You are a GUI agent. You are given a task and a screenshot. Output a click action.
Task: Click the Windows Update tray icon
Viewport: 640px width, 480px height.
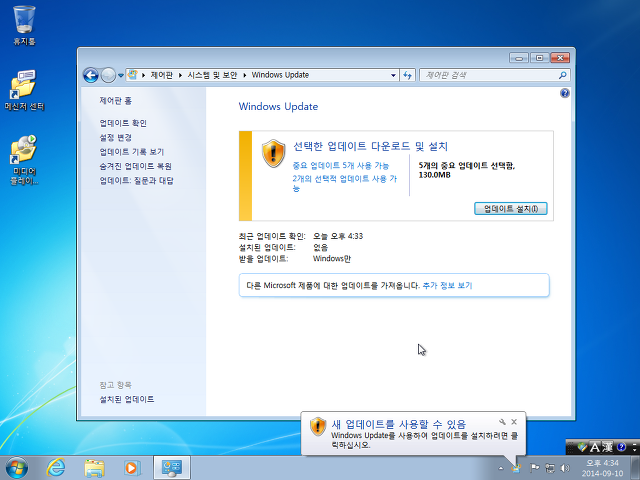coord(516,468)
